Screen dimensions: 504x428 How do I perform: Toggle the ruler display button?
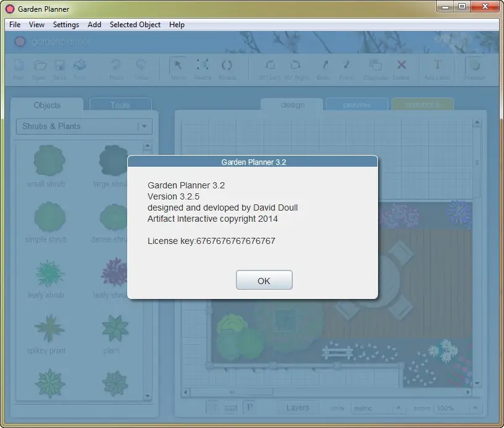coord(231,408)
